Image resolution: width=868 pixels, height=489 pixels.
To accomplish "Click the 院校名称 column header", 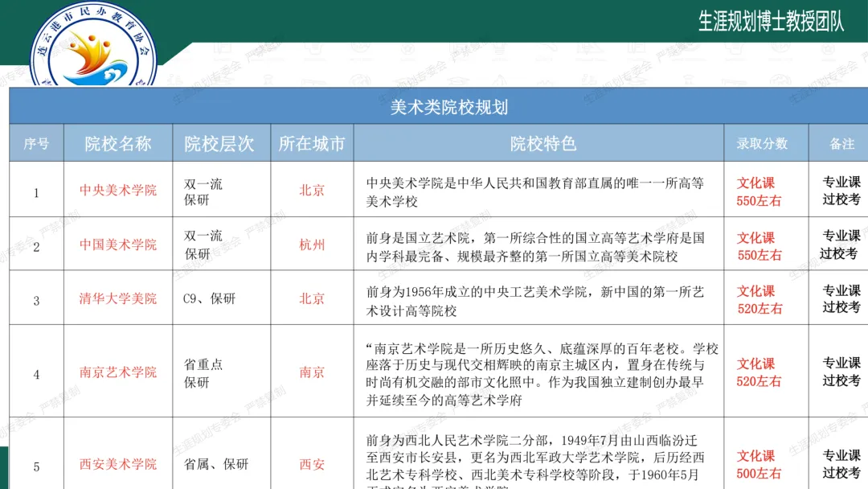I will (118, 144).
